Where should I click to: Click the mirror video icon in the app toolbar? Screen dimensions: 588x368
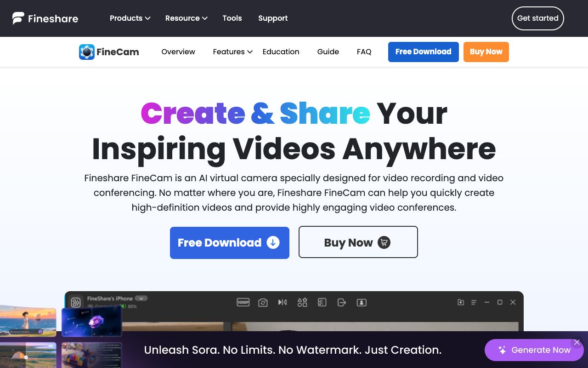pyautogui.click(x=283, y=302)
